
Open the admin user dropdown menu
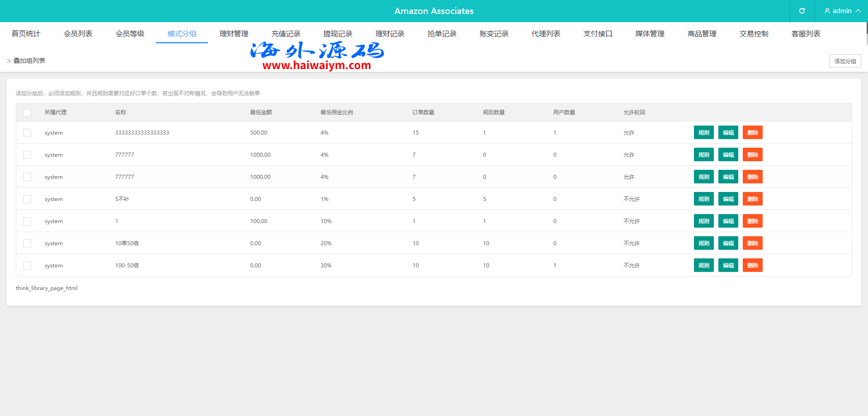click(x=842, y=11)
